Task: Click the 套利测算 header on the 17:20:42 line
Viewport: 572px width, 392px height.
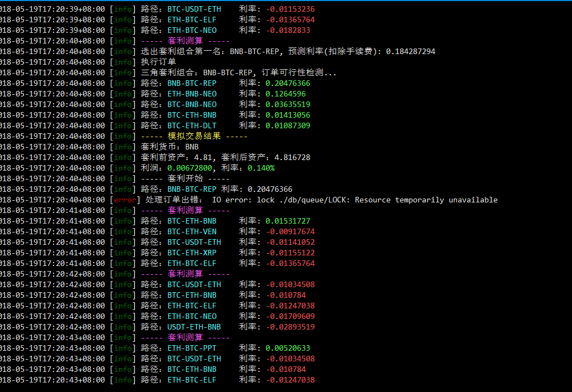Action: [185, 274]
